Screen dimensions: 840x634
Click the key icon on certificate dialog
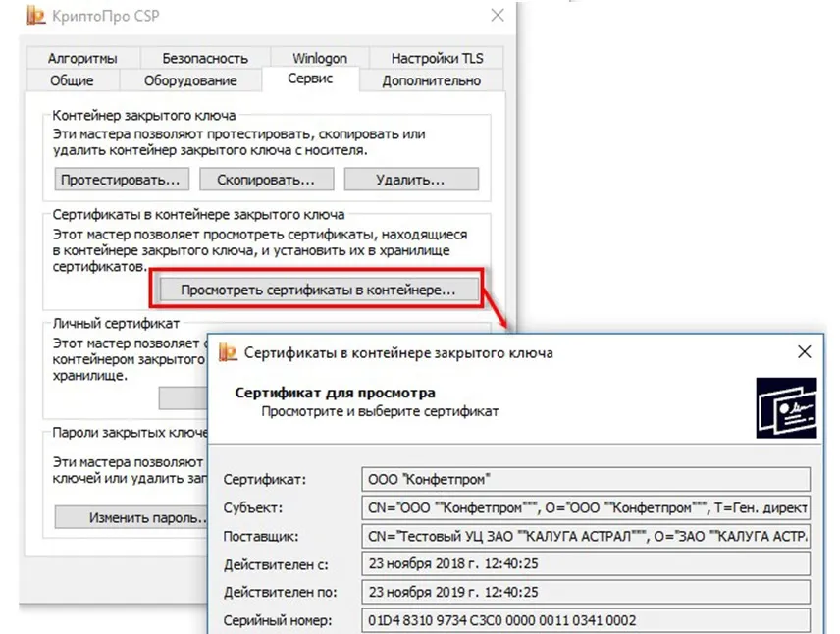[x=229, y=351]
